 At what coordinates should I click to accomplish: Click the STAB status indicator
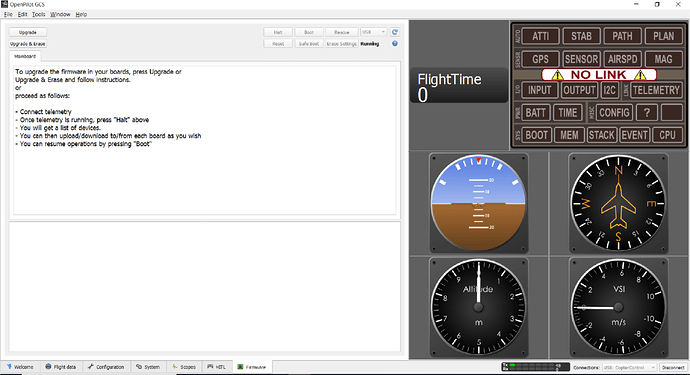(x=581, y=36)
